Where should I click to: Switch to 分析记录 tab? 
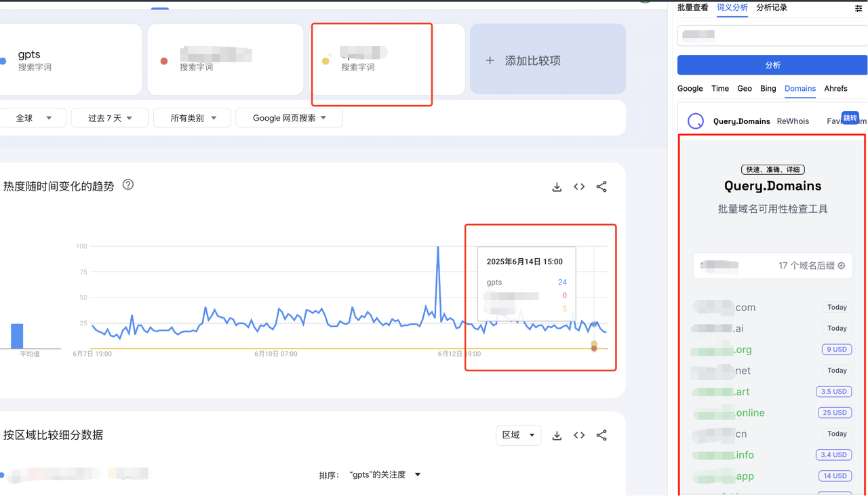pos(772,7)
